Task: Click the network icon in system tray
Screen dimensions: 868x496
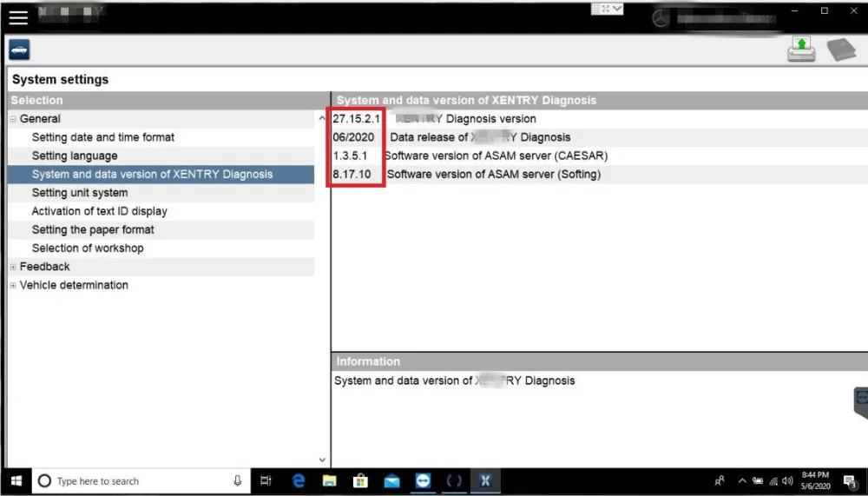Action: tap(773, 481)
